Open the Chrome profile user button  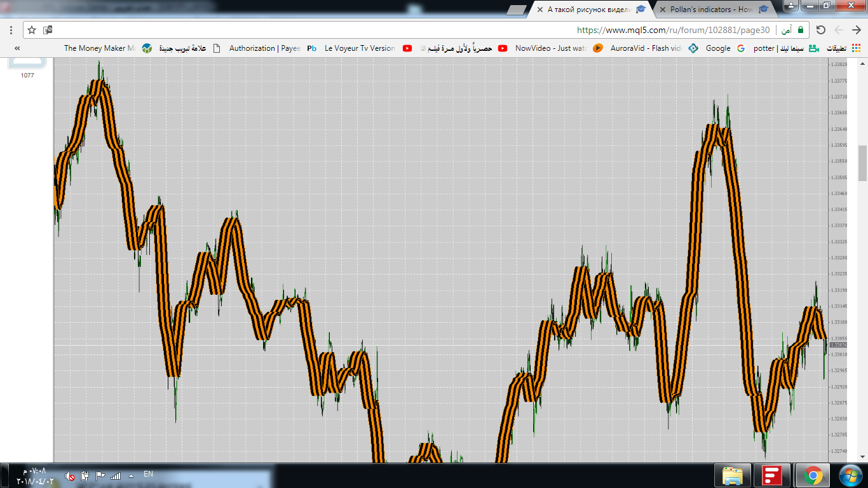click(x=791, y=6)
